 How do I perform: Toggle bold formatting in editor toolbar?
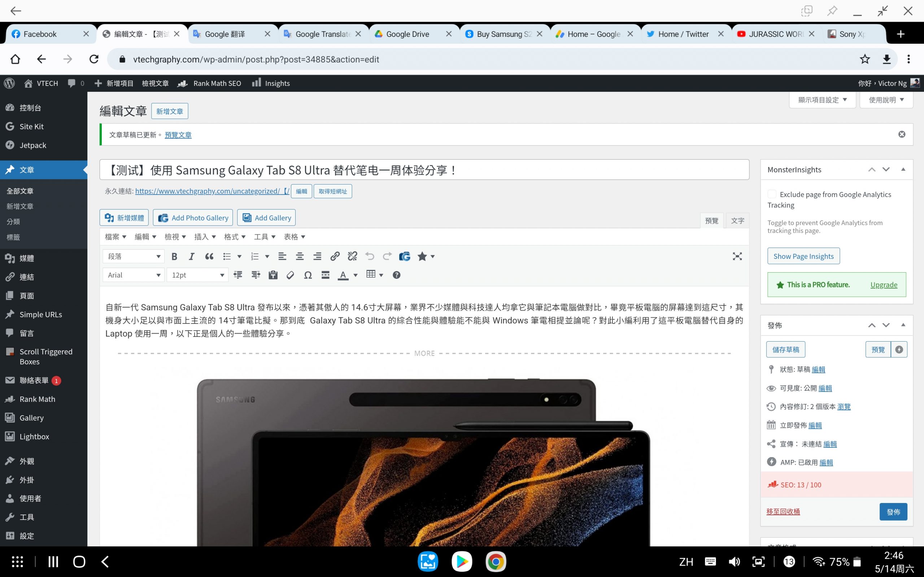pyautogui.click(x=174, y=256)
